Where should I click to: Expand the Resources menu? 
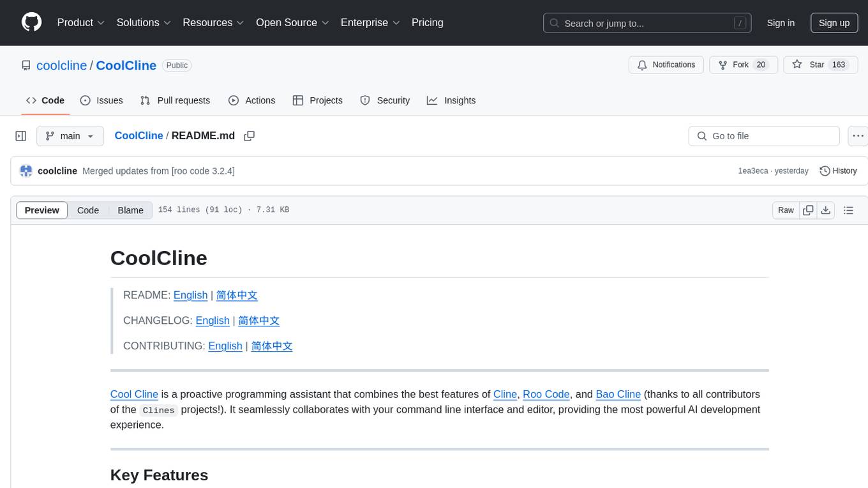coord(213,22)
